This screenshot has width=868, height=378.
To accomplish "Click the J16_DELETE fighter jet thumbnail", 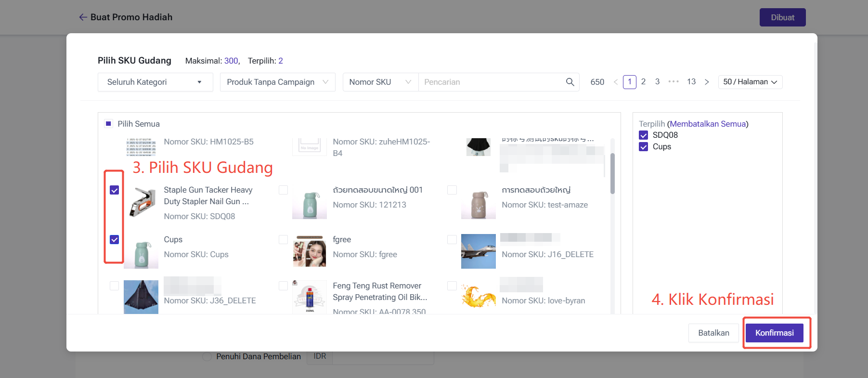I will 478,251.
